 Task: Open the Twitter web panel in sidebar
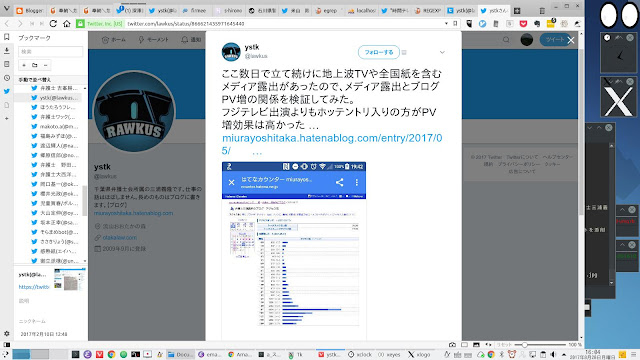(7, 91)
